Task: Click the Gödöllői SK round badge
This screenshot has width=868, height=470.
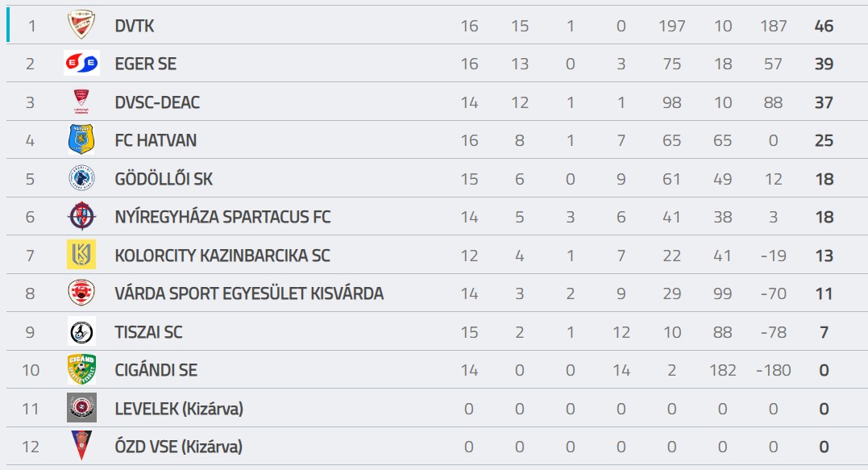Action: 81,178
